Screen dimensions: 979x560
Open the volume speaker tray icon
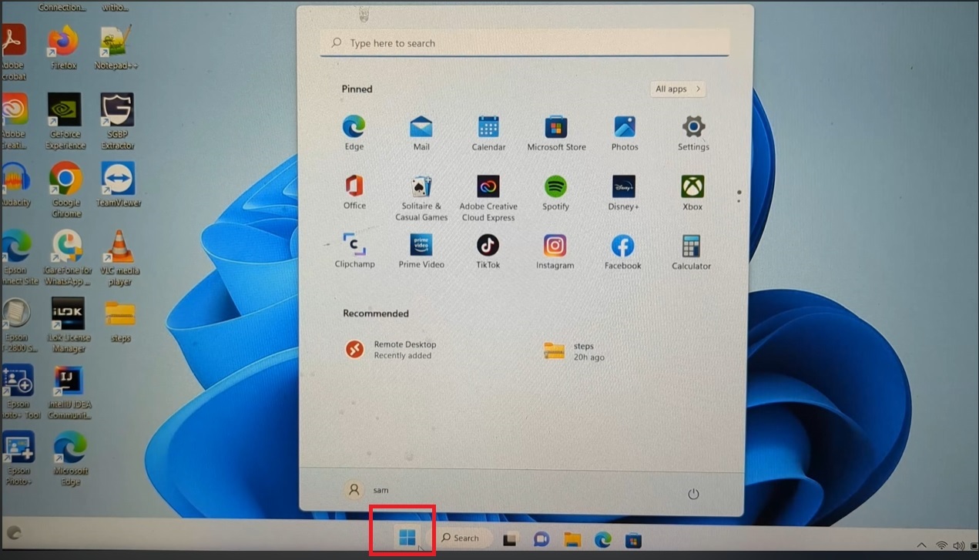(x=958, y=545)
